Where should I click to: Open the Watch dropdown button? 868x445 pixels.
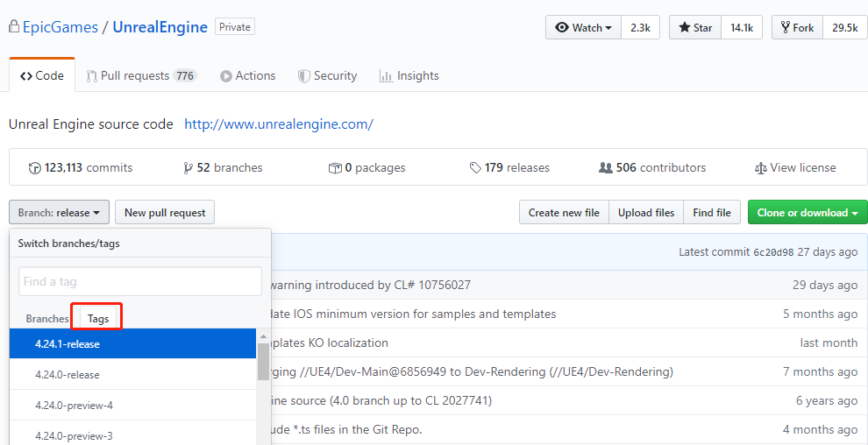click(x=583, y=28)
